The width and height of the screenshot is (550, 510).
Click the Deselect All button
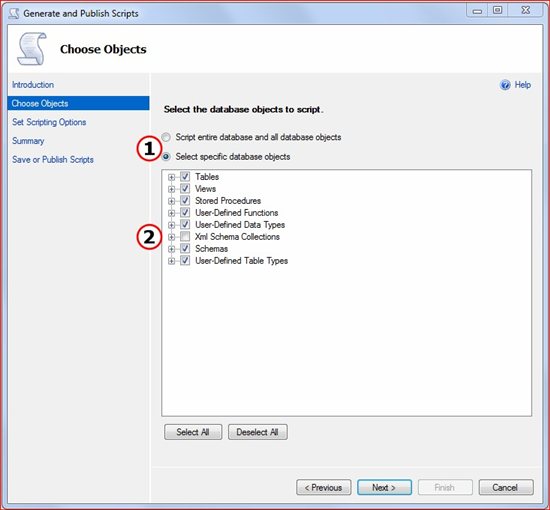[257, 432]
